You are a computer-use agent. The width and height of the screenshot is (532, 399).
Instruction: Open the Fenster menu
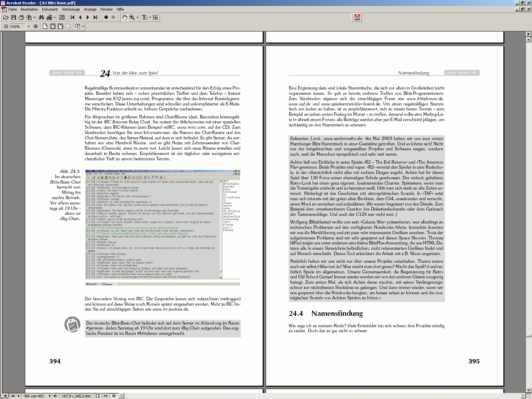(106, 9)
